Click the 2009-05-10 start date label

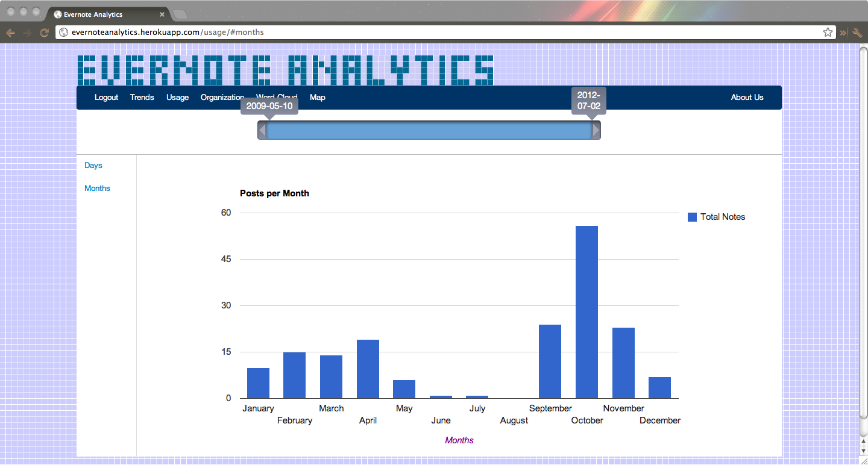(x=269, y=106)
